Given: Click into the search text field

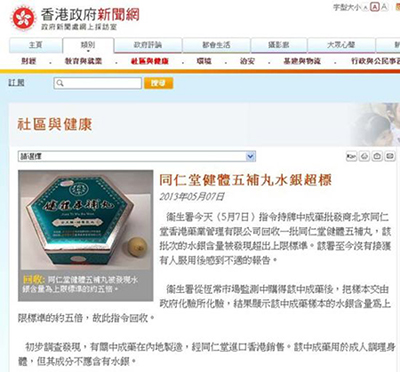Looking at the screenshot, I should pos(97,83).
